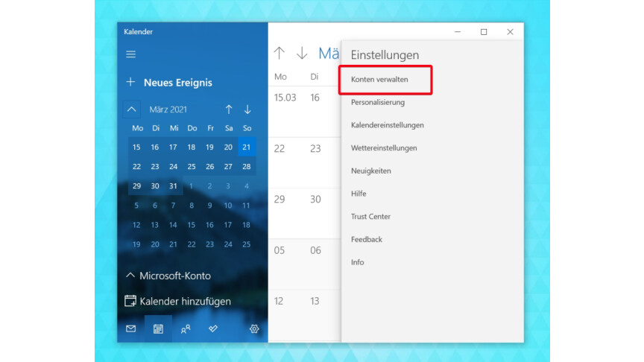Select April 8 in mini calendar

click(x=192, y=206)
